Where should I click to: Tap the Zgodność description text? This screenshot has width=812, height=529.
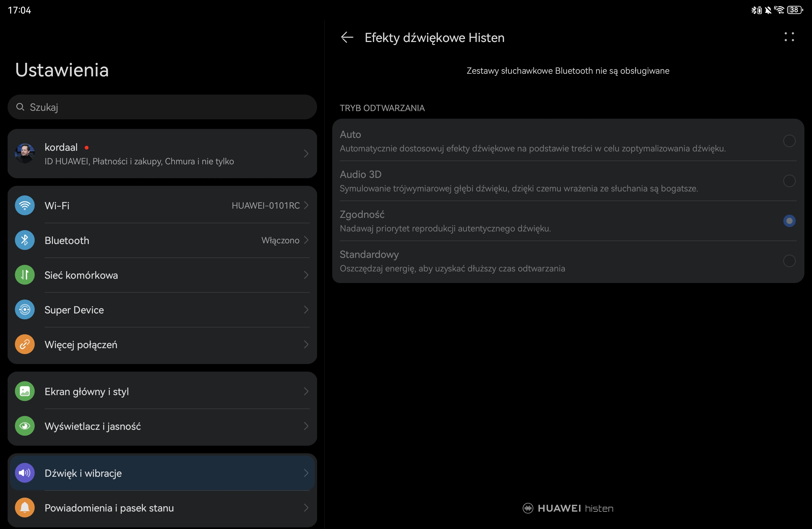coord(445,228)
